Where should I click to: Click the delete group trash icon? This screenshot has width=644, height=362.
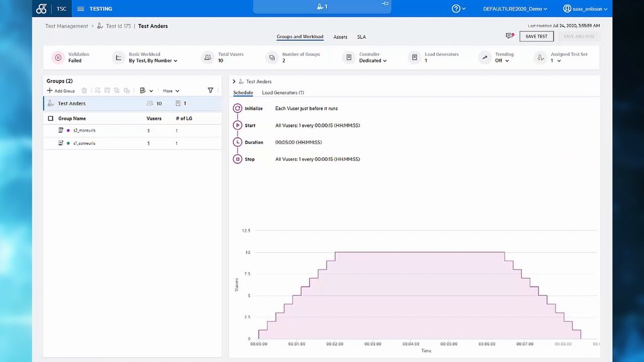click(x=84, y=90)
